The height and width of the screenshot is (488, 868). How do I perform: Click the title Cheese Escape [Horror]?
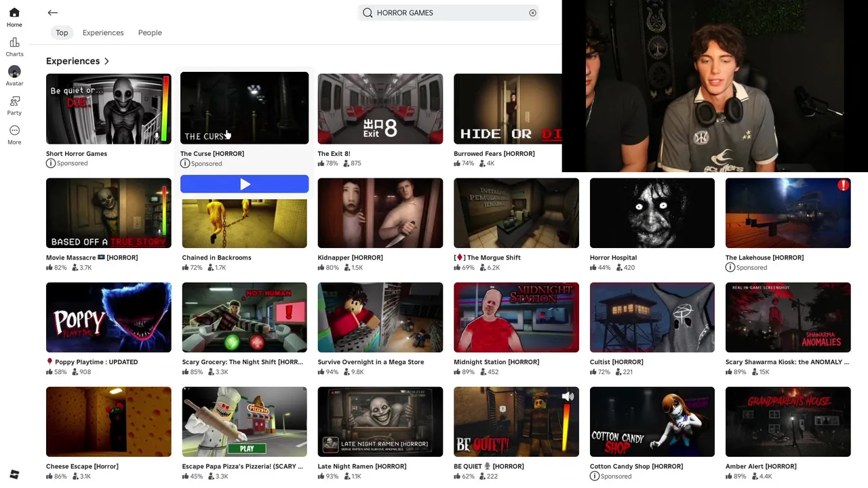[x=82, y=466]
